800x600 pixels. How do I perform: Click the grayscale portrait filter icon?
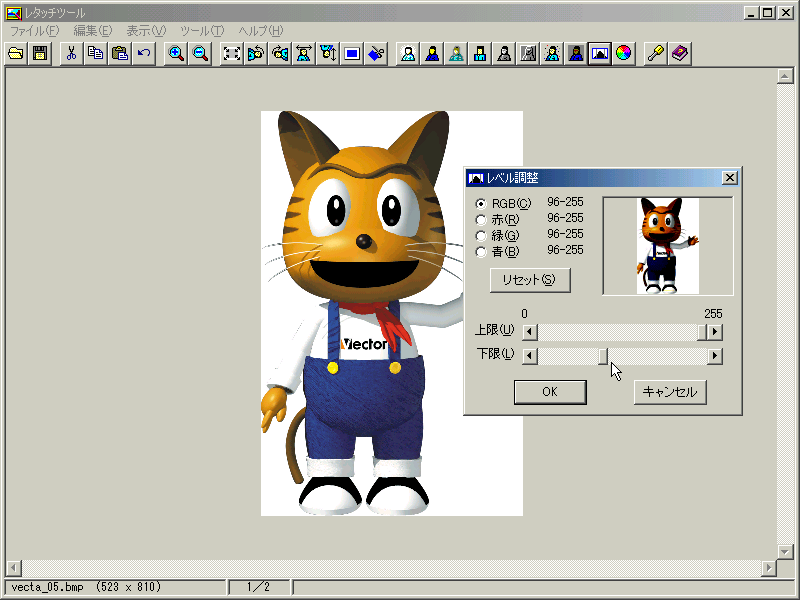click(x=504, y=53)
